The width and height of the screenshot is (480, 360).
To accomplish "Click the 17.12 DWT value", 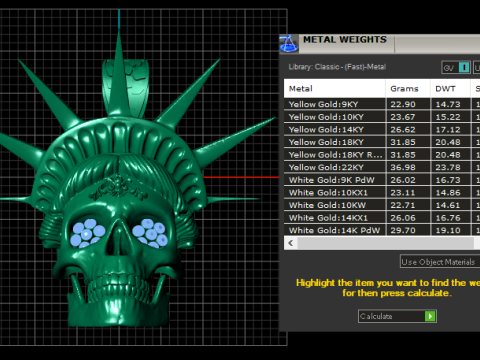I will click(x=448, y=130).
